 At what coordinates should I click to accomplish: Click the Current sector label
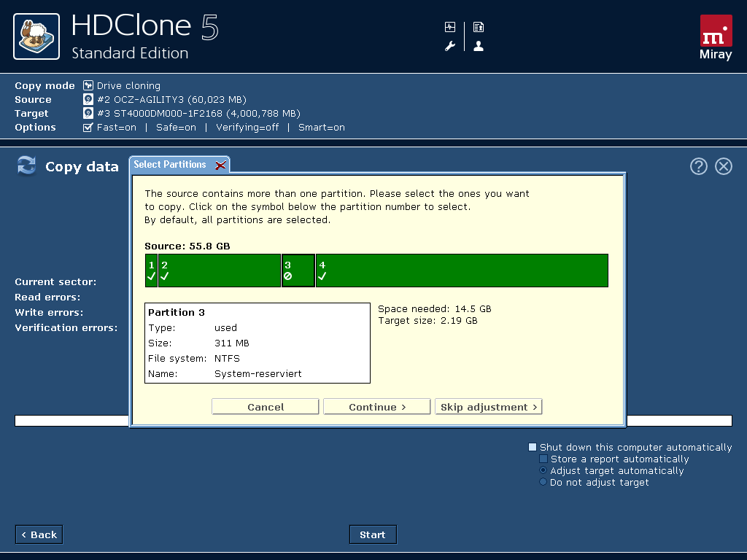(x=55, y=282)
